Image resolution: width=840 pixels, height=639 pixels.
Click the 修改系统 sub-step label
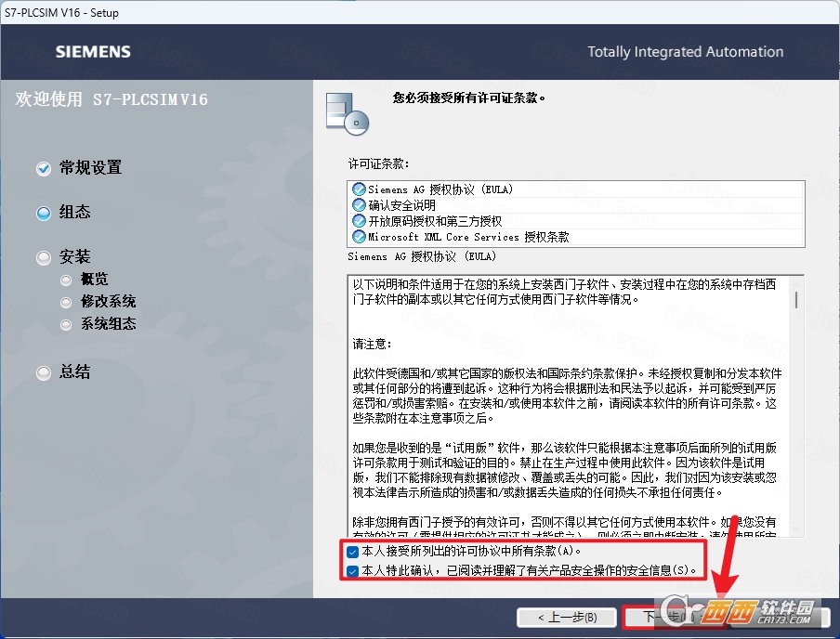coord(108,302)
